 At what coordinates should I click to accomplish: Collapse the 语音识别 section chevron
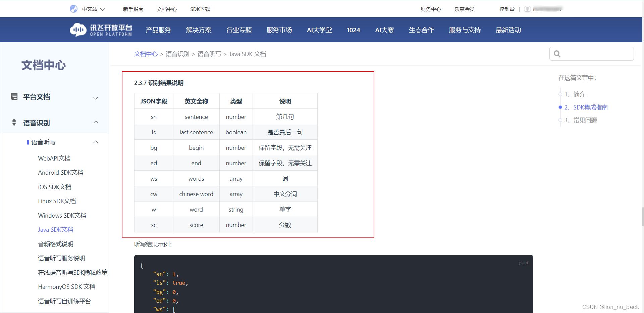[x=96, y=122]
